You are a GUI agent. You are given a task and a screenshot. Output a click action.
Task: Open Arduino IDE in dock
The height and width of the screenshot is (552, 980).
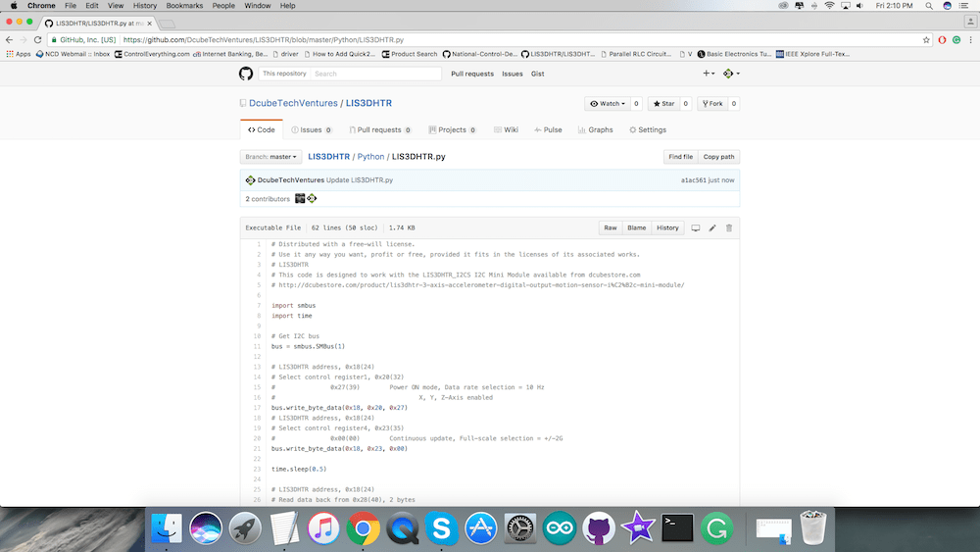[x=560, y=528]
